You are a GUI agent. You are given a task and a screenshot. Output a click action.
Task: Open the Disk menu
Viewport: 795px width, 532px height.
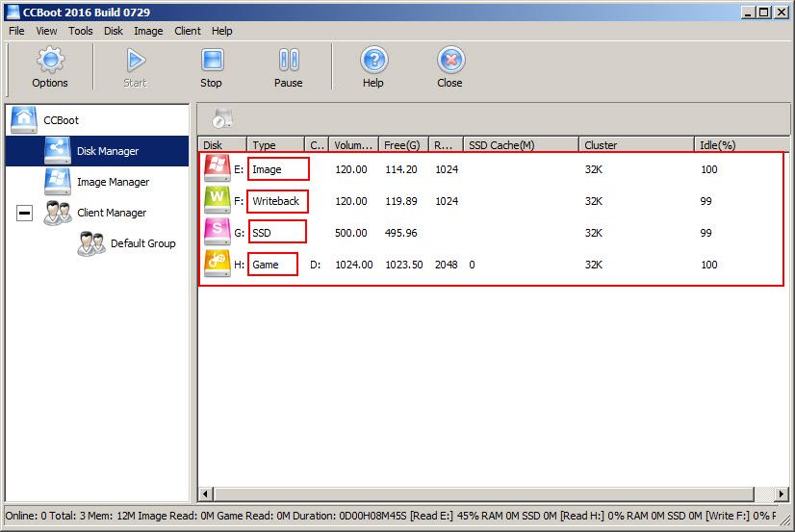coord(114,31)
